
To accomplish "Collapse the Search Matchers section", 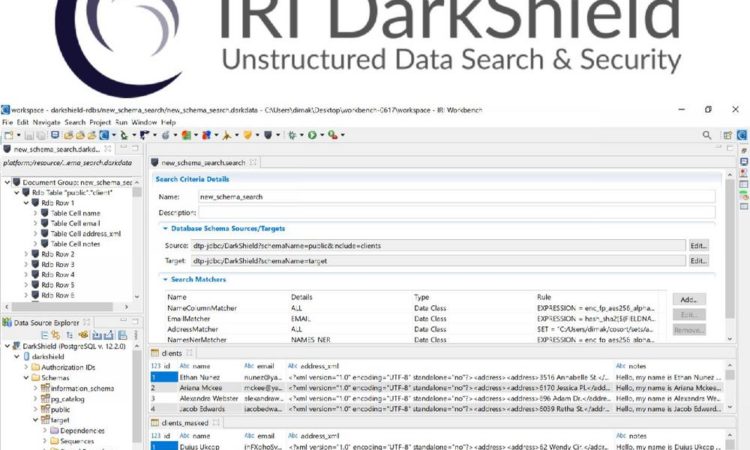I will (165, 279).
